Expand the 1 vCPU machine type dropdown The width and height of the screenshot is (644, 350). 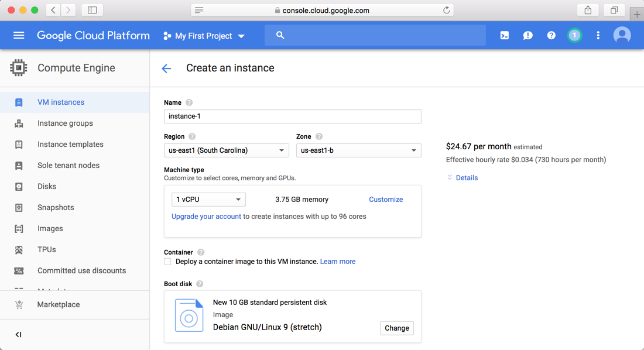[x=208, y=200]
